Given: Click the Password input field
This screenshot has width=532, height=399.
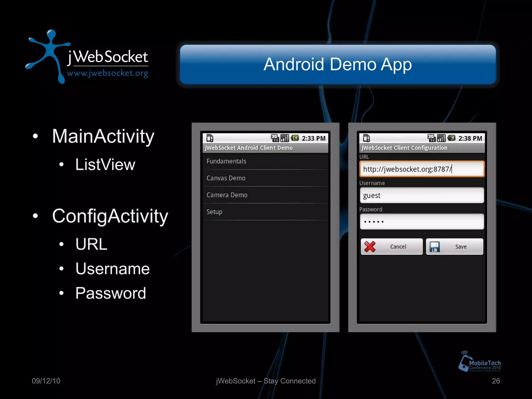Looking at the screenshot, I should [422, 222].
